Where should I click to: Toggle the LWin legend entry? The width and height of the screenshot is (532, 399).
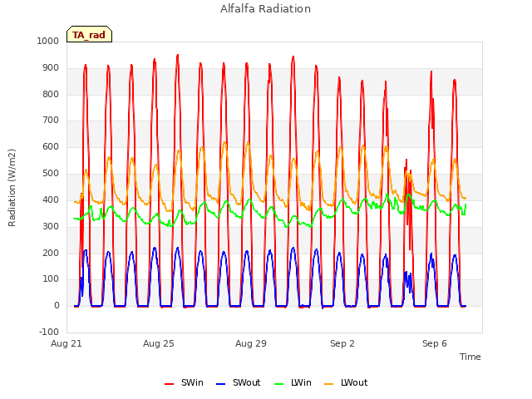[x=293, y=382]
